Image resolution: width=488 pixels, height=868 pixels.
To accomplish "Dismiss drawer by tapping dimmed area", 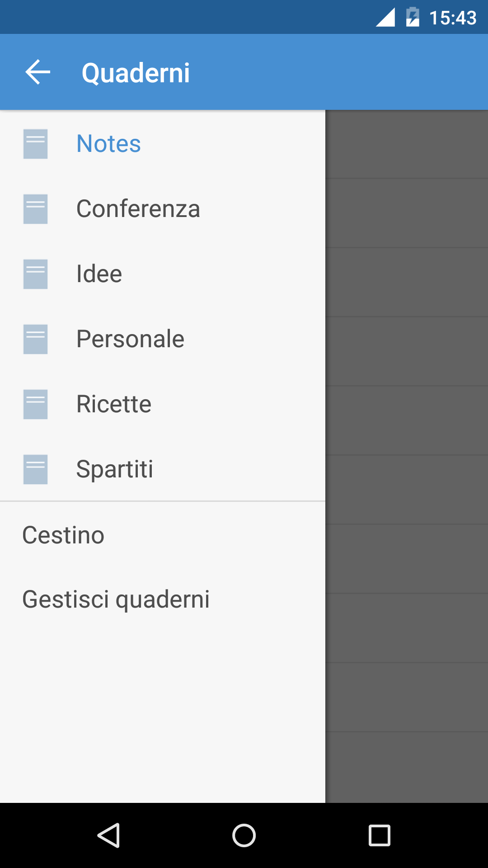I will [407, 457].
